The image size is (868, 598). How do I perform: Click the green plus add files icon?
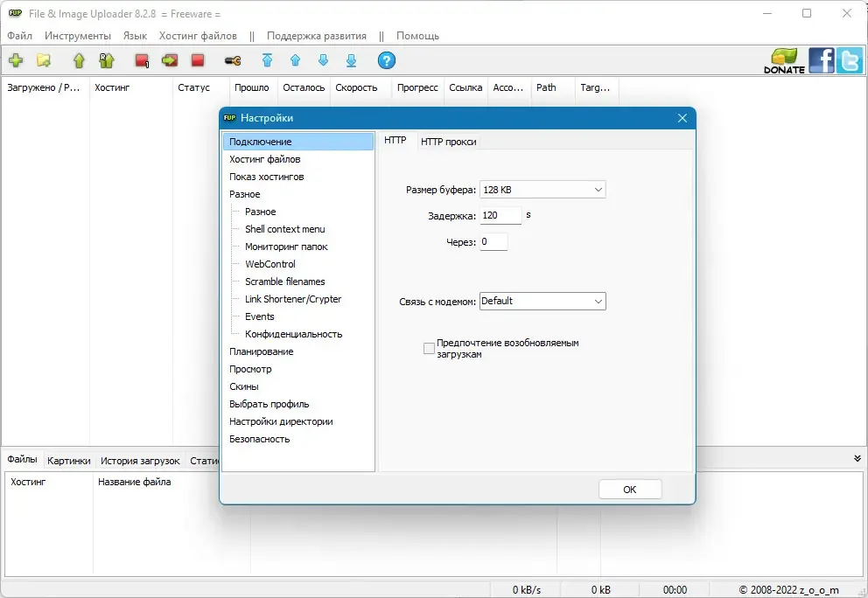coord(16,60)
